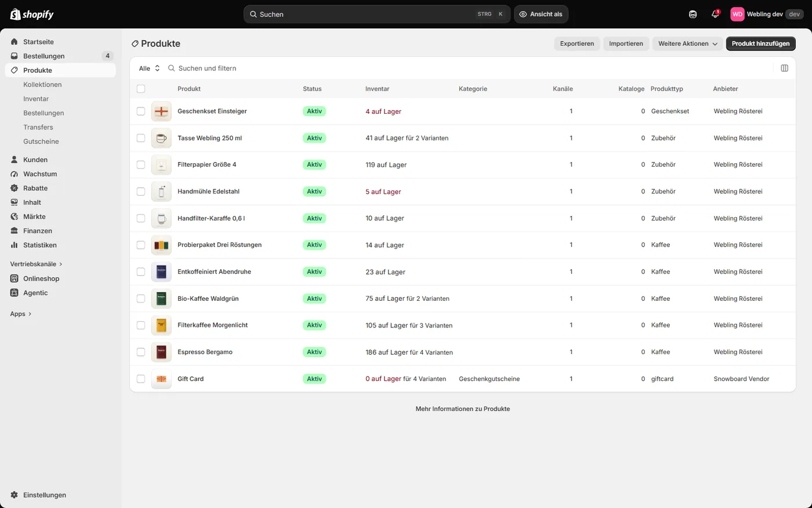Check the Filterpapier Größe 4 checkbox

tap(141, 164)
